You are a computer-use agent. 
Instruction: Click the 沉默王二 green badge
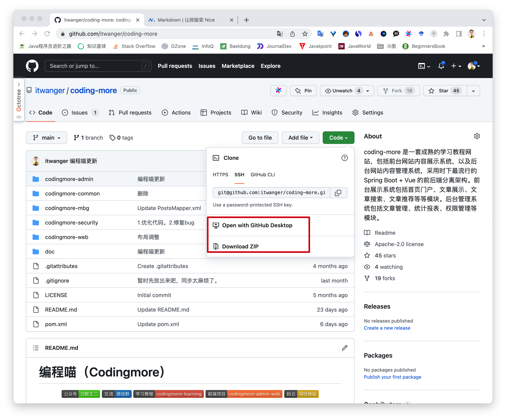point(89,394)
